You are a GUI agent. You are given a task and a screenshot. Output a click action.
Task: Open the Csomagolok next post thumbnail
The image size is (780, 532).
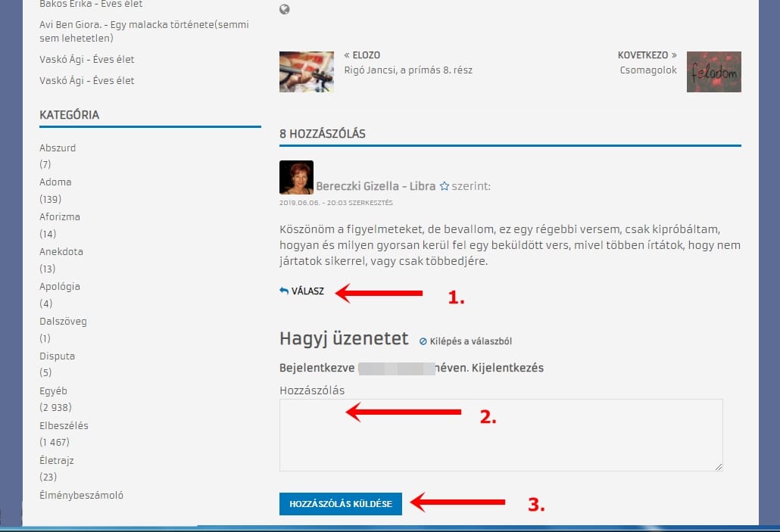pos(713,72)
